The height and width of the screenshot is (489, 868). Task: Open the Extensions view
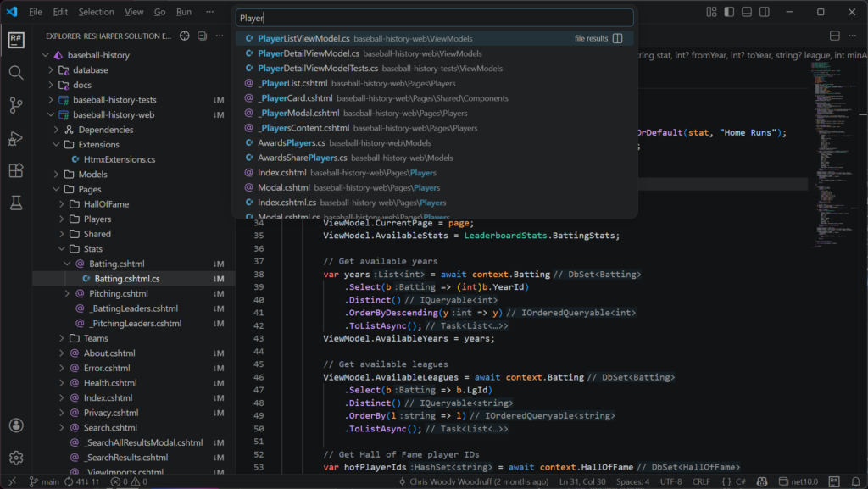pos(15,170)
